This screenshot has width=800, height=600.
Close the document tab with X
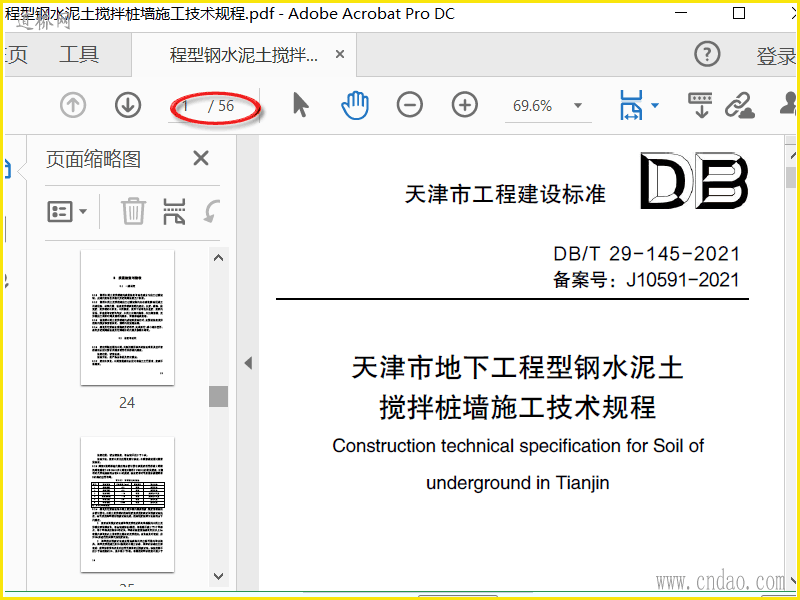(340, 54)
